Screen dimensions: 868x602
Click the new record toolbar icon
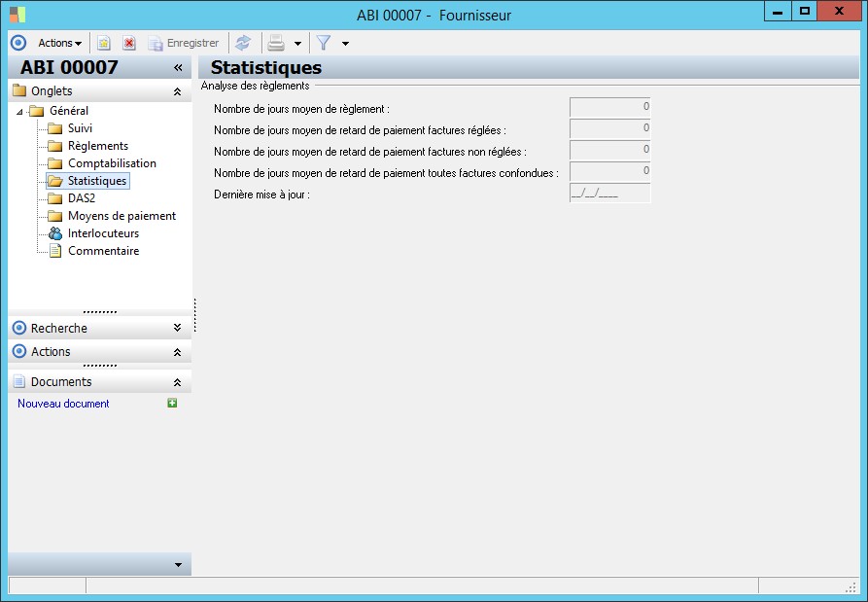click(103, 43)
